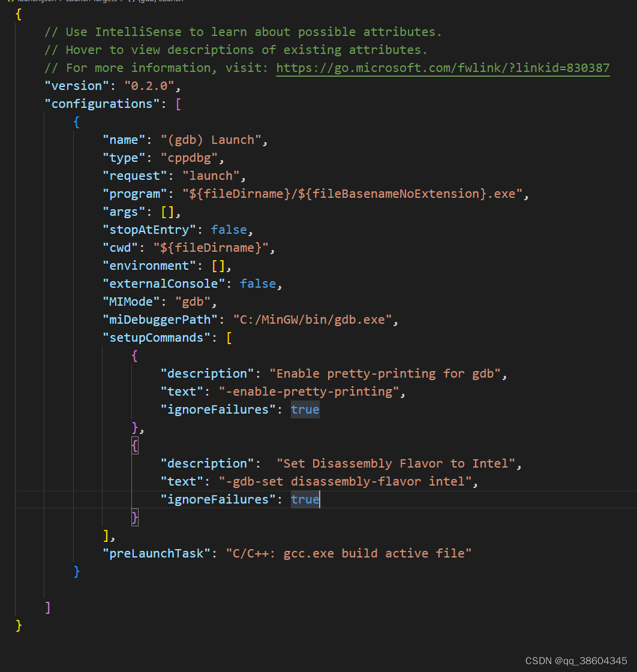Viewport: 637px width, 672px height.
Task: Click the "MIMode" key
Action: click(x=131, y=302)
